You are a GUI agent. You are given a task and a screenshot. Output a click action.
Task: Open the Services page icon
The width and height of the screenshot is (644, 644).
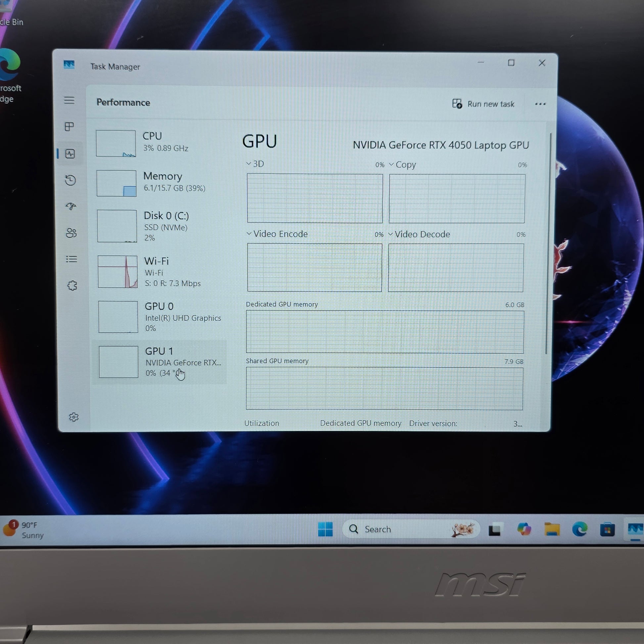click(72, 286)
